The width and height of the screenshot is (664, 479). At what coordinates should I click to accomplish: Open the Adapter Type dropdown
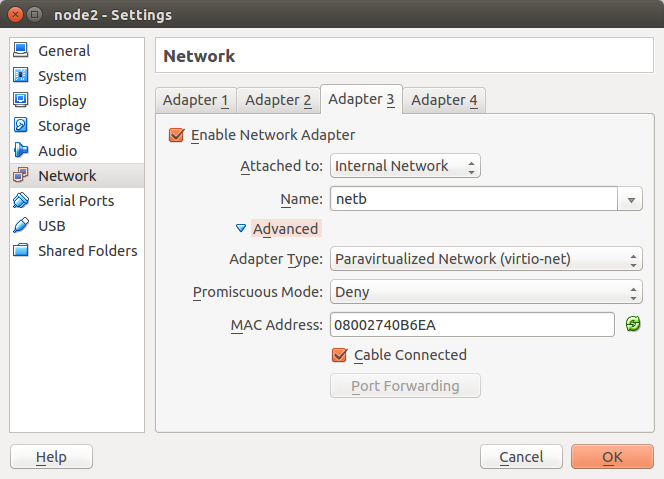pyautogui.click(x=486, y=260)
